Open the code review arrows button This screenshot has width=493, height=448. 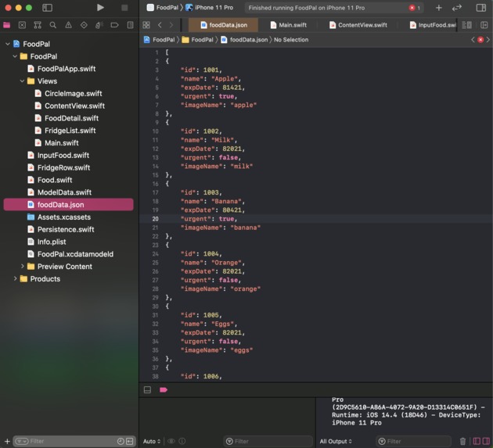pos(457,8)
